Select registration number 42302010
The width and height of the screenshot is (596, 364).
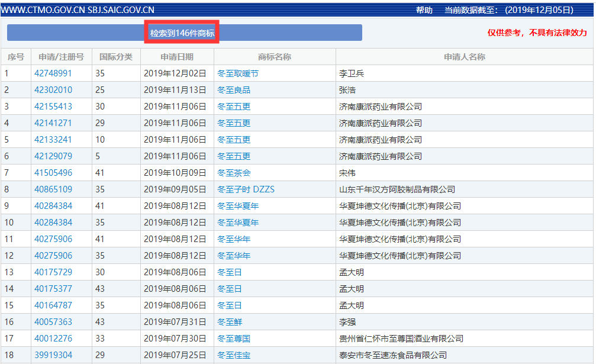coord(53,90)
